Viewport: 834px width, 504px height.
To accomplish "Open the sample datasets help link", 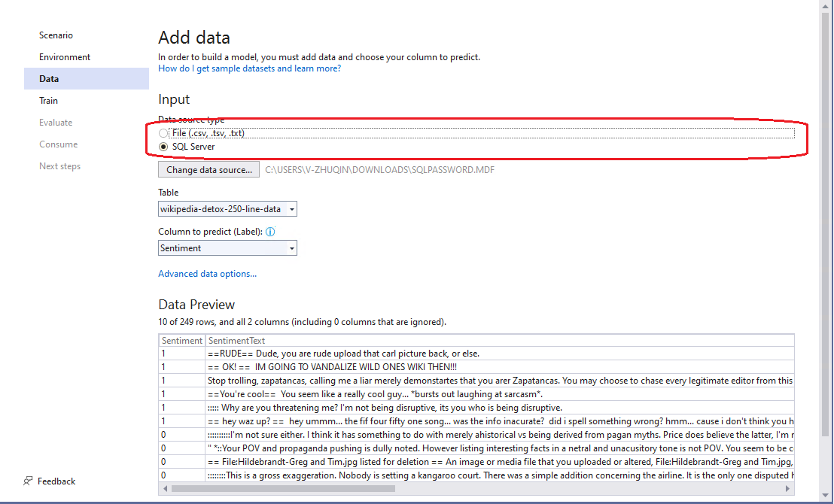I will coord(248,68).
